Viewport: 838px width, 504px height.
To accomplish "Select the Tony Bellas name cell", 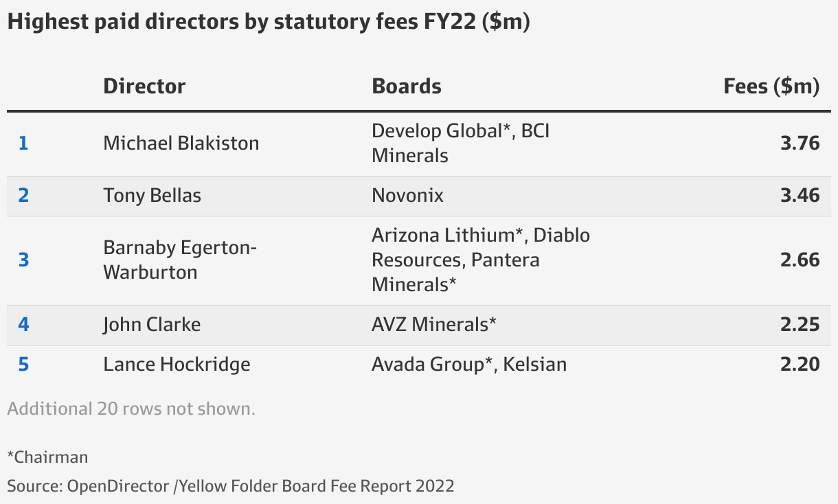I will (x=152, y=195).
